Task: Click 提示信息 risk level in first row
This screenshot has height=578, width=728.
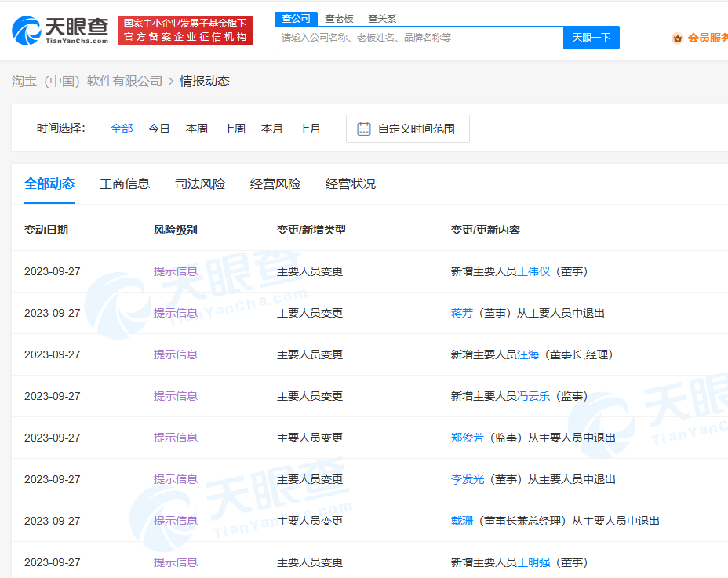Action: point(176,271)
